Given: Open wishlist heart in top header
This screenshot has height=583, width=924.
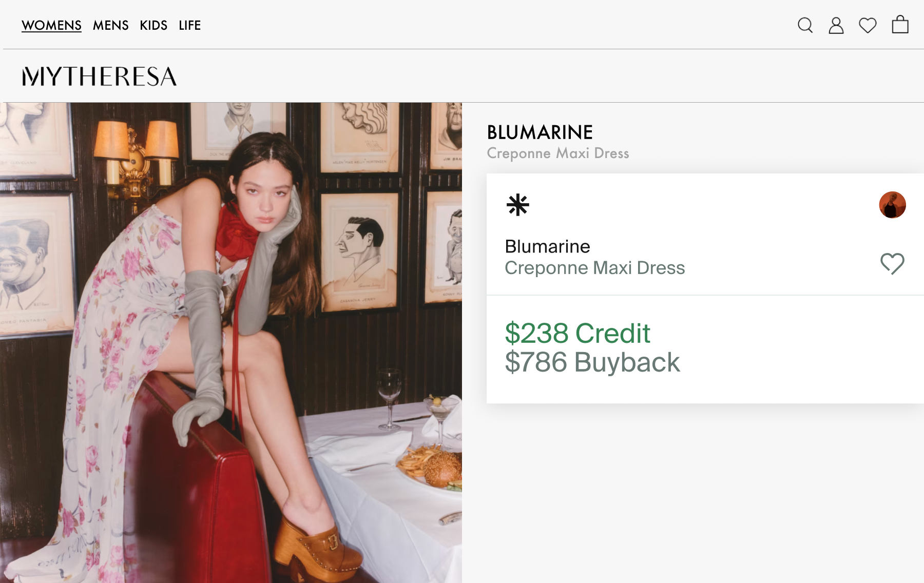Looking at the screenshot, I should [x=868, y=25].
